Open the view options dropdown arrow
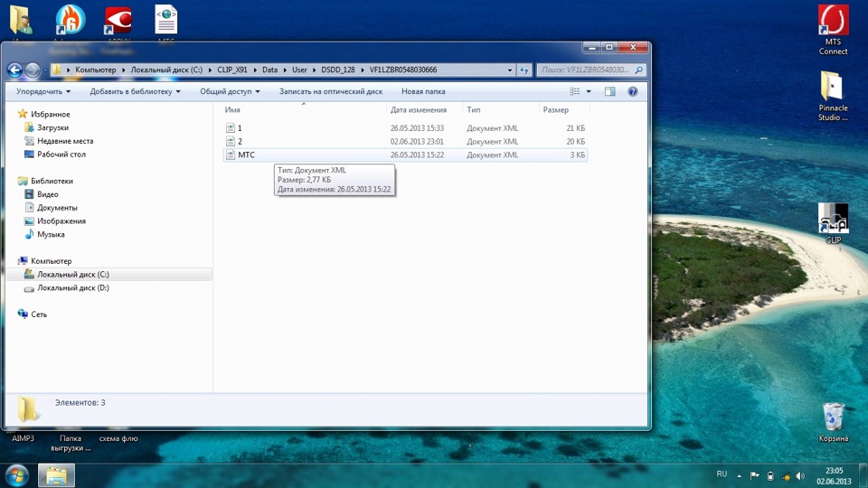Screen dimensions: 868x488 click(589, 91)
